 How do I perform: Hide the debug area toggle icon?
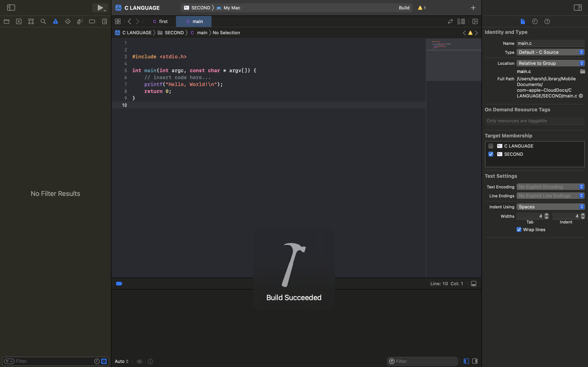[473, 283]
